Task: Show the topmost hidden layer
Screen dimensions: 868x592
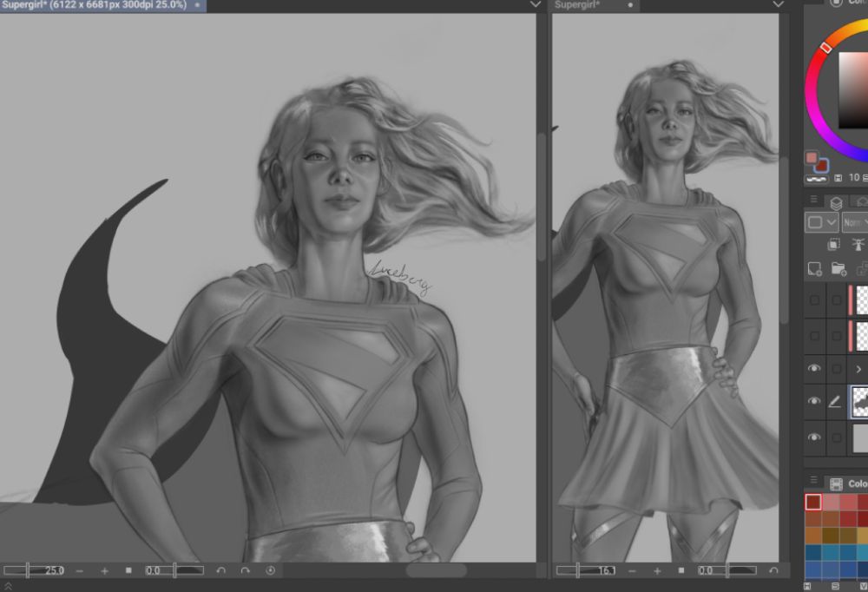Action: pyautogui.click(x=814, y=299)
